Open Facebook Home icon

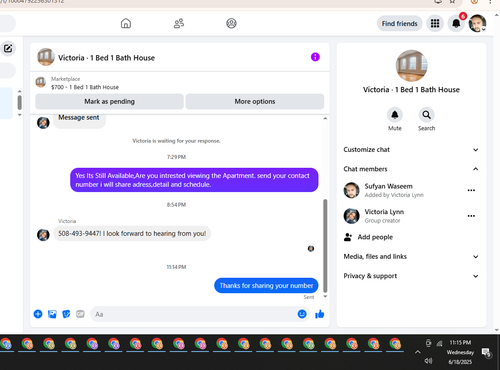tap(126, 23)
